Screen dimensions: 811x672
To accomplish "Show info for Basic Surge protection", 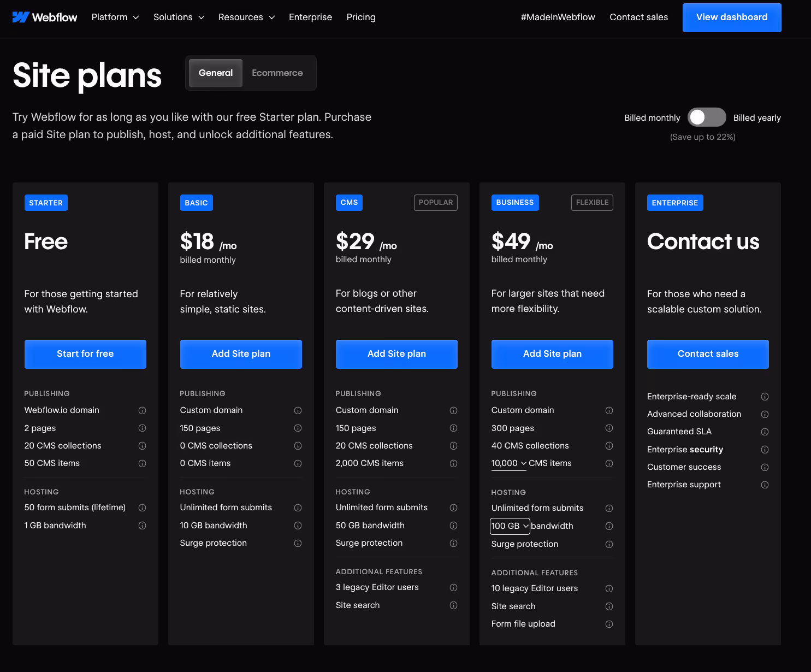I will click(298, 543).
